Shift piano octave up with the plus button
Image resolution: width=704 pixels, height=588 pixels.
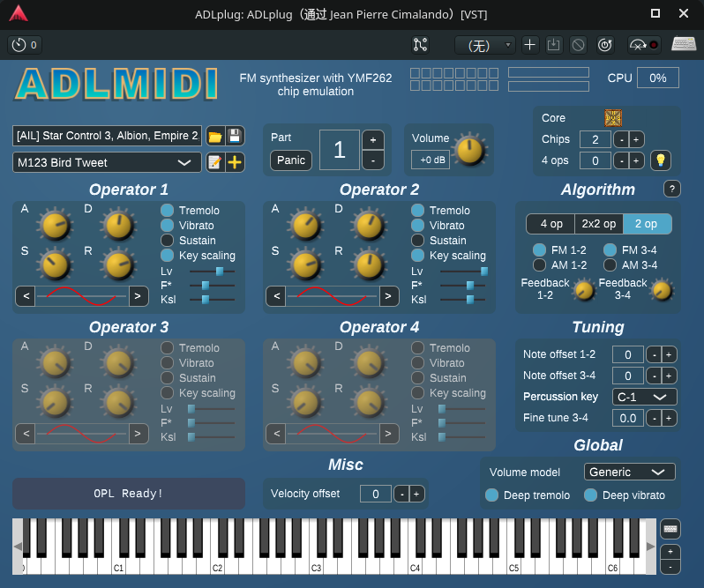tap(670, 551)
